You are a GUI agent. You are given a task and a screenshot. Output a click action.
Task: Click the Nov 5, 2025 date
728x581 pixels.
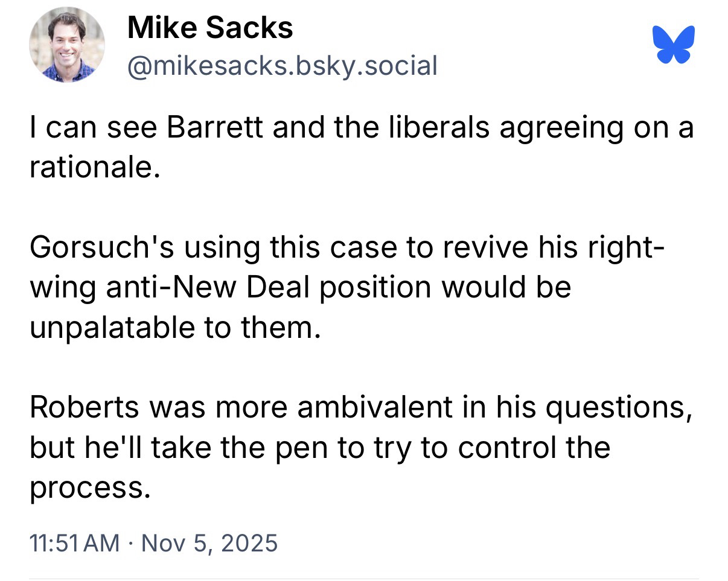pos(209,543)
